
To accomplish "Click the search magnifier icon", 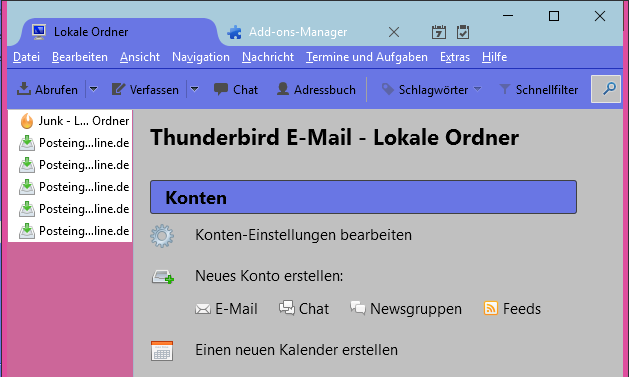I will point(609,89).
